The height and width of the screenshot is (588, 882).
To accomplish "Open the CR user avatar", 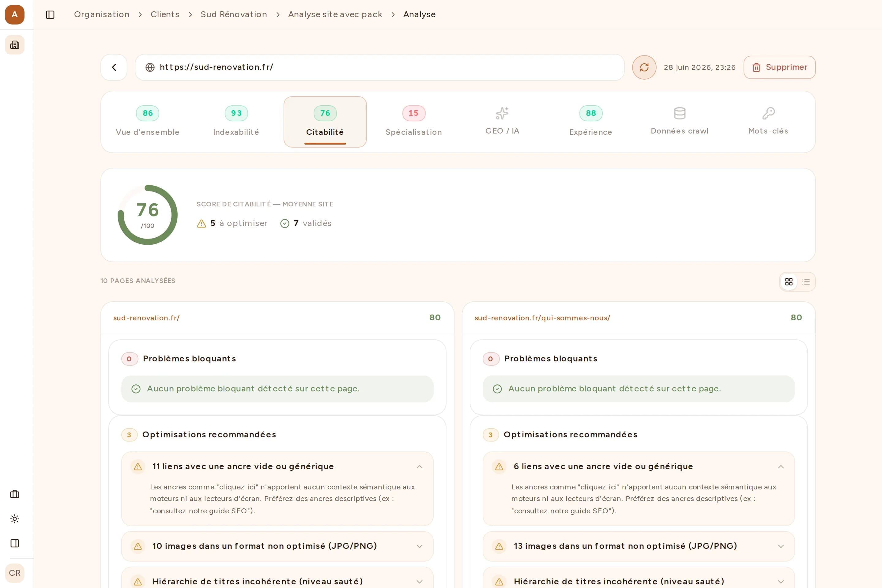I will (15, 573).
